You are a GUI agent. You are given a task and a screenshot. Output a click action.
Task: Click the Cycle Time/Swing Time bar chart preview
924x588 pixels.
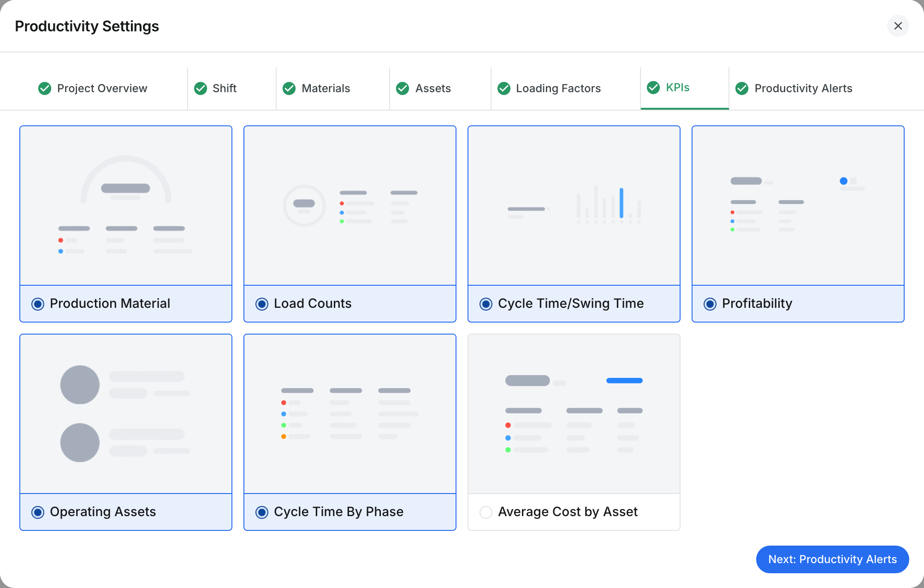click(x=574, y=206)
